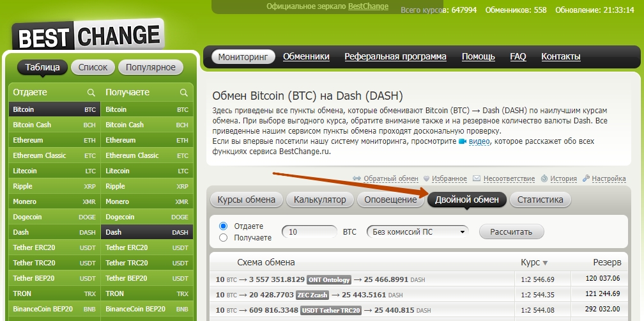This screenshot has width=644, height=321.
Task: Click the Настройка link
Action: [x=609, y=179]
